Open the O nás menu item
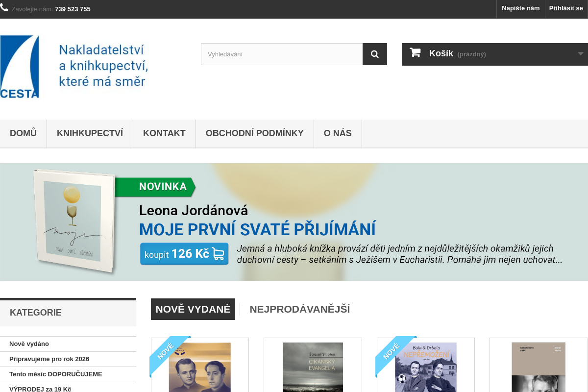Image resolution: width=588 pixels, height=392 pixels. [338, 133]
